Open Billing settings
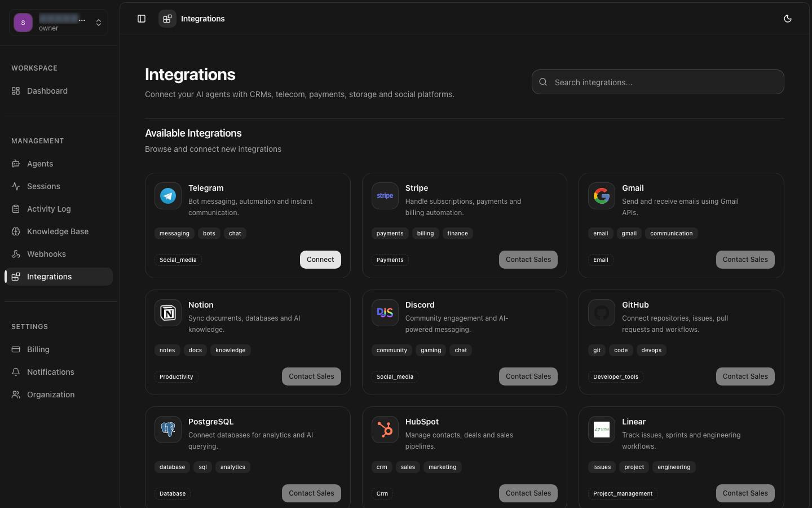Image resolution: width=812 pixels, height=508 pixels. click(59, 349)
